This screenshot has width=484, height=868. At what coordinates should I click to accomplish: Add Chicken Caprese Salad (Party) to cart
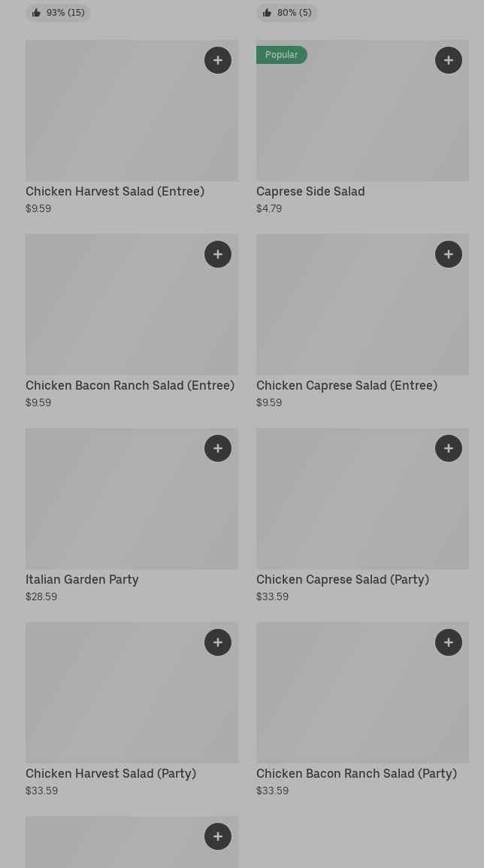tap(449, 448)
